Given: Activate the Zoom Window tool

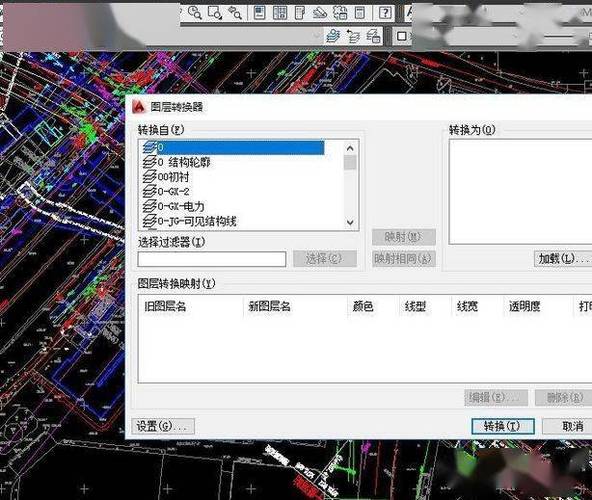Looking at the screenshot, I should (215, 13).
